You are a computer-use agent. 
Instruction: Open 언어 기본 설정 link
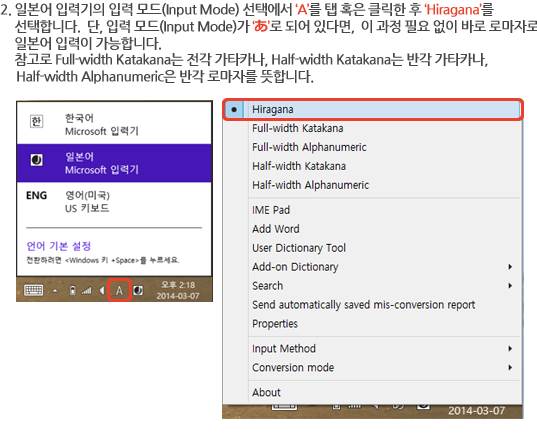59,246
